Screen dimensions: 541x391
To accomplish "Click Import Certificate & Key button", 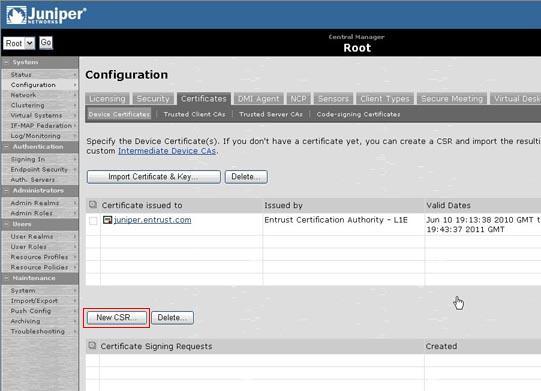I will (x=154, y=177).
